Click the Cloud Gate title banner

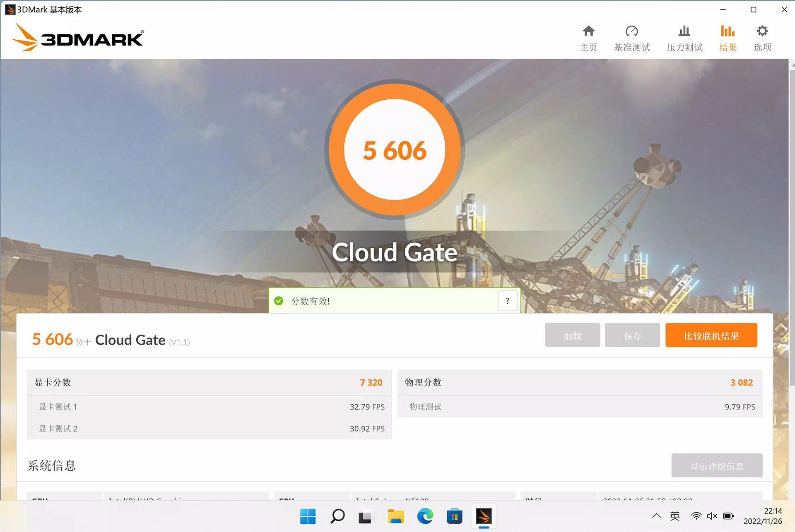395,252
